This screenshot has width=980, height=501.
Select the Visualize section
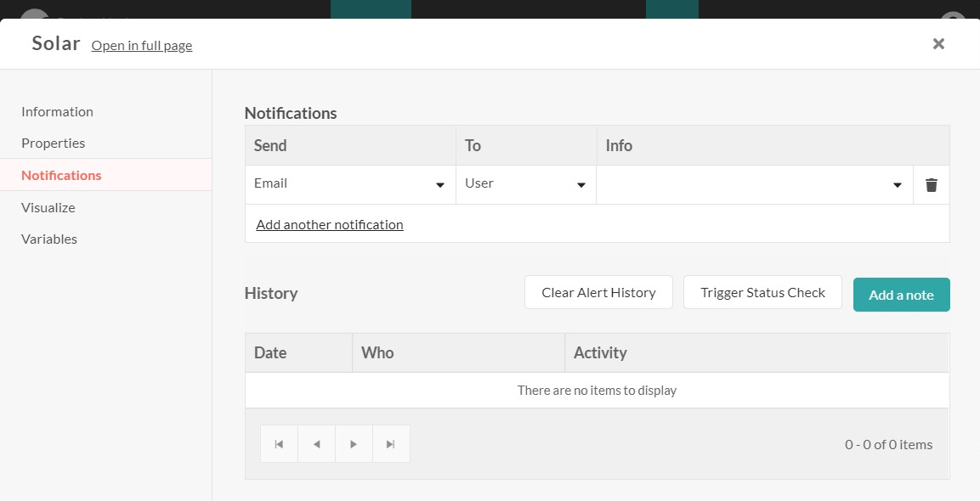point(48,207)
